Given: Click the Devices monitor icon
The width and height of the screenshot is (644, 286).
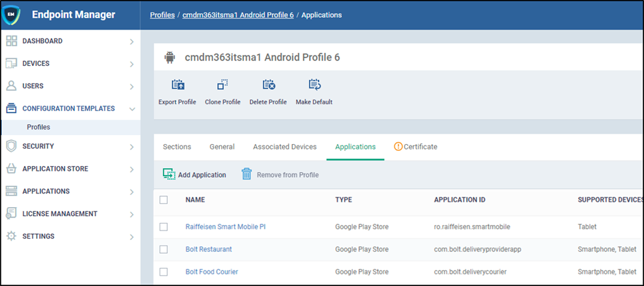Looking at the screenshot, I should (12, 64).
